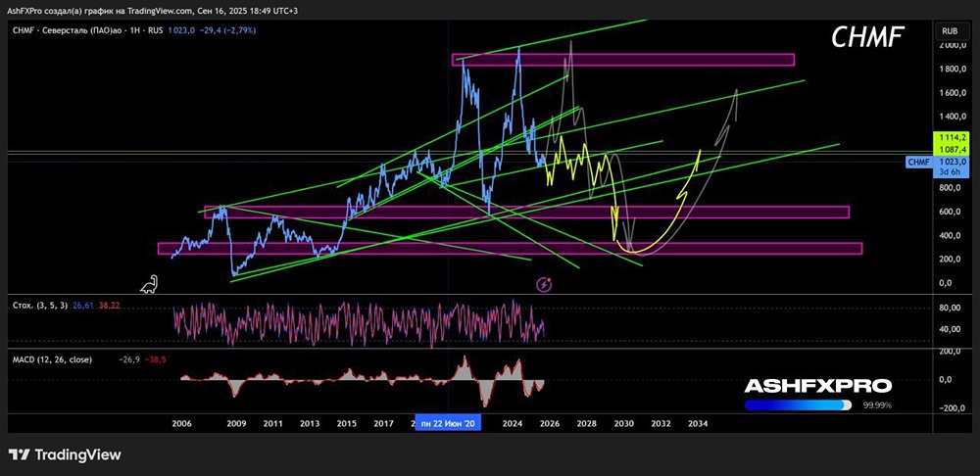
Task: Select the top magenta rectangle near 1800
Action: [x=623, y=60]
